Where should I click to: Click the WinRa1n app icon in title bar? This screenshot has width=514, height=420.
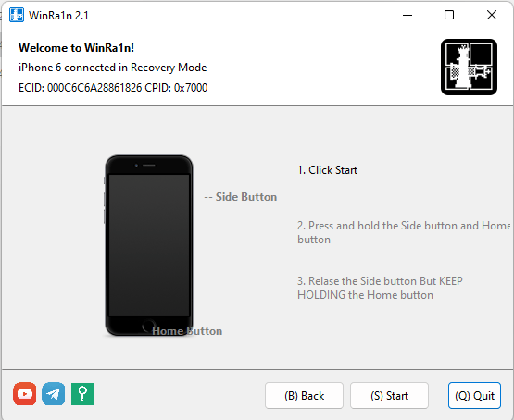17,15
